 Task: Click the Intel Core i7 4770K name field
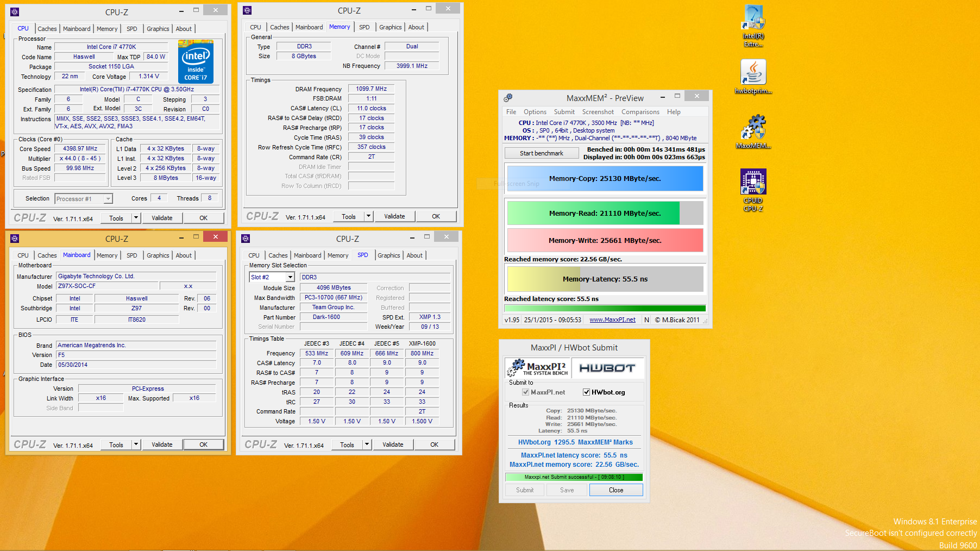111,47
